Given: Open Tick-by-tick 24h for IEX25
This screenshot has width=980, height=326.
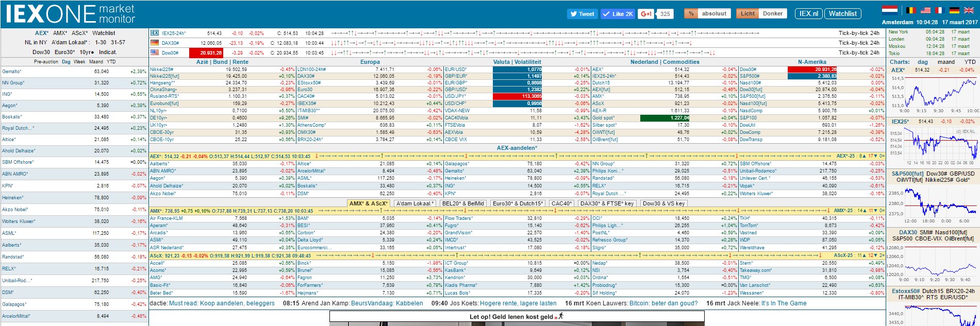Looking at the screenshot, I should [859, 33].
